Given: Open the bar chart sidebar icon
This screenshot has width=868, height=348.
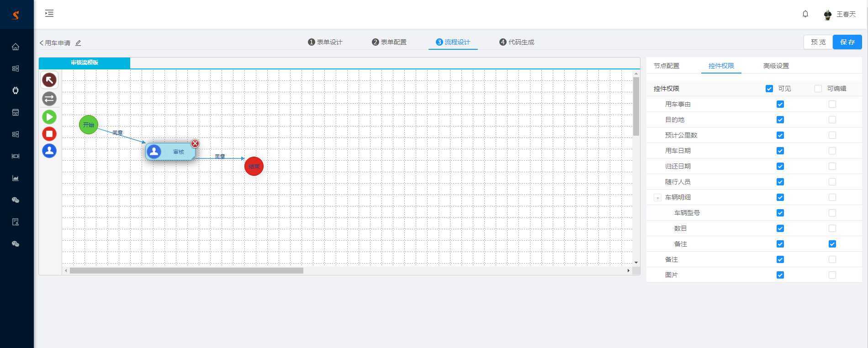Looking at the screenshot, I should coord(16,178).
